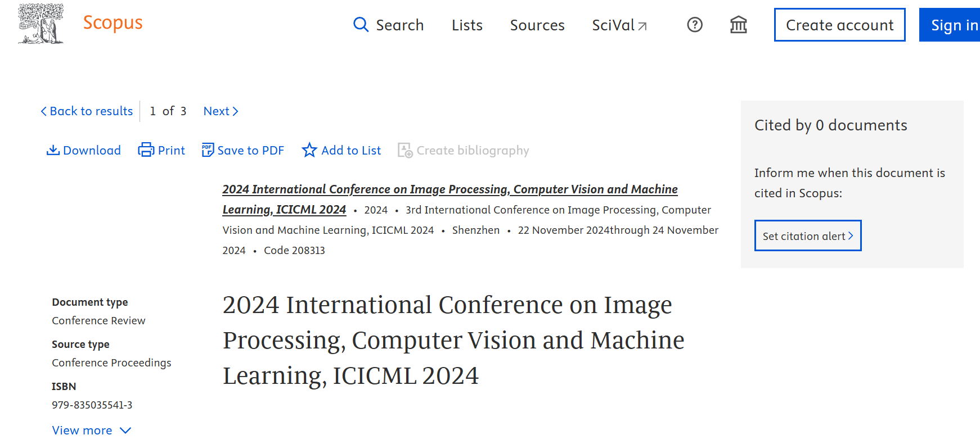Click the SciVal external arrow icon

coord(642,26)
